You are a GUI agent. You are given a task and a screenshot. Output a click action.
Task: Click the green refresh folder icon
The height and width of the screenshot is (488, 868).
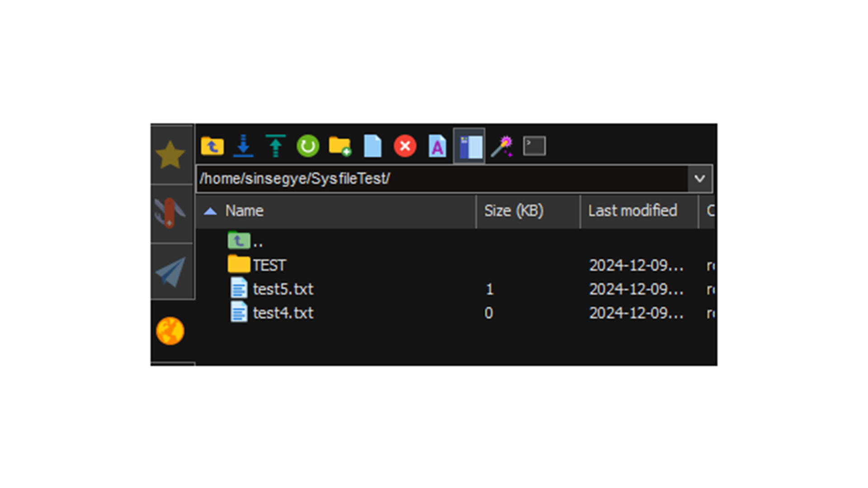coord(308,146)
